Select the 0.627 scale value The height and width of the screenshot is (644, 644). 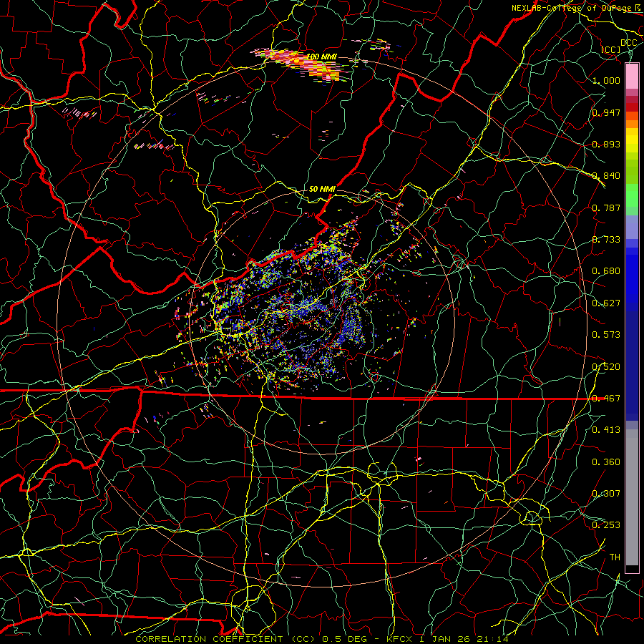[606, 303]
